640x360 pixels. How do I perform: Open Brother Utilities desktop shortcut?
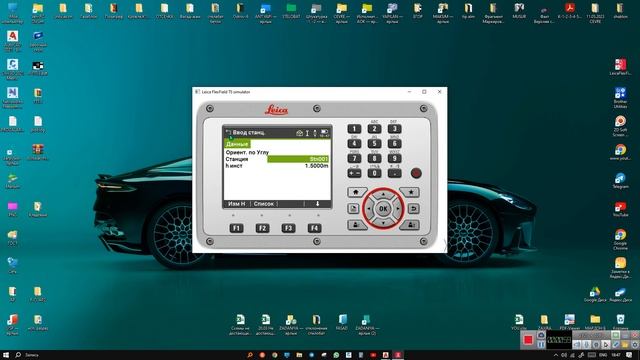pyautogui.click(x=620, y=98)
